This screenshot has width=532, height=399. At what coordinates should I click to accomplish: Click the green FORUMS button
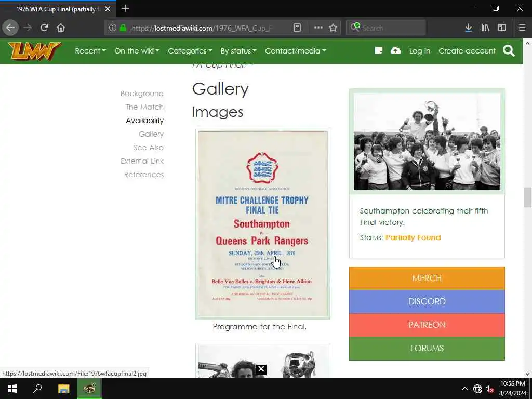pos(427,349)
